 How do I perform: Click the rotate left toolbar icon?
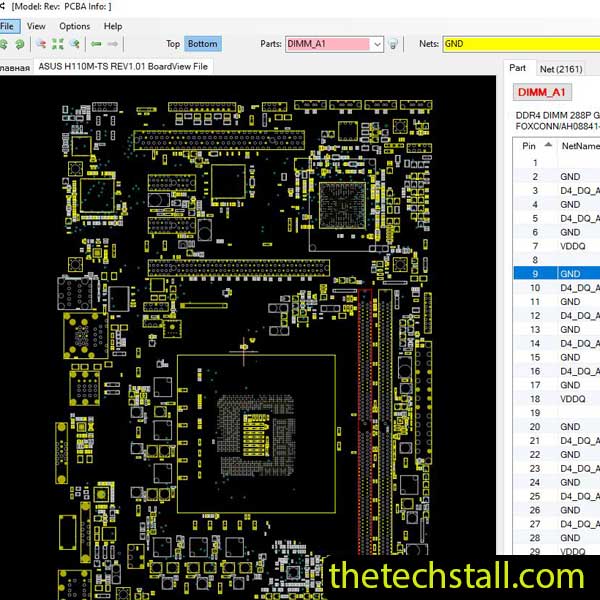(4, 44)
